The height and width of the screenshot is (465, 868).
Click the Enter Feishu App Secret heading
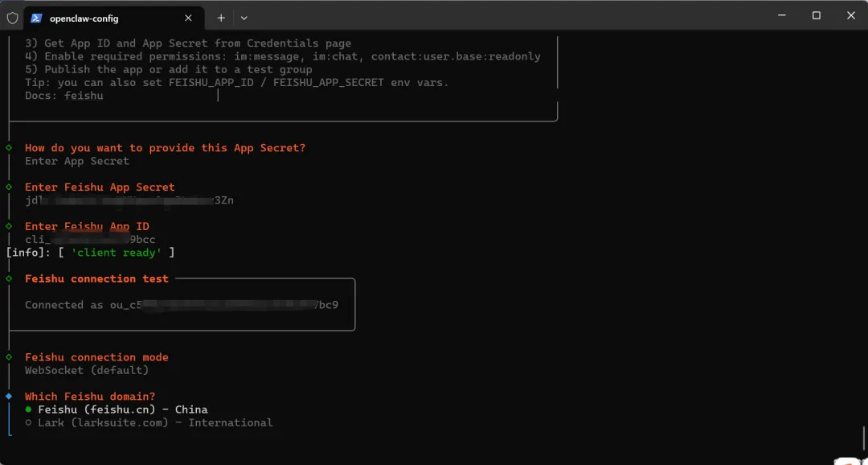tap(100, 187)
